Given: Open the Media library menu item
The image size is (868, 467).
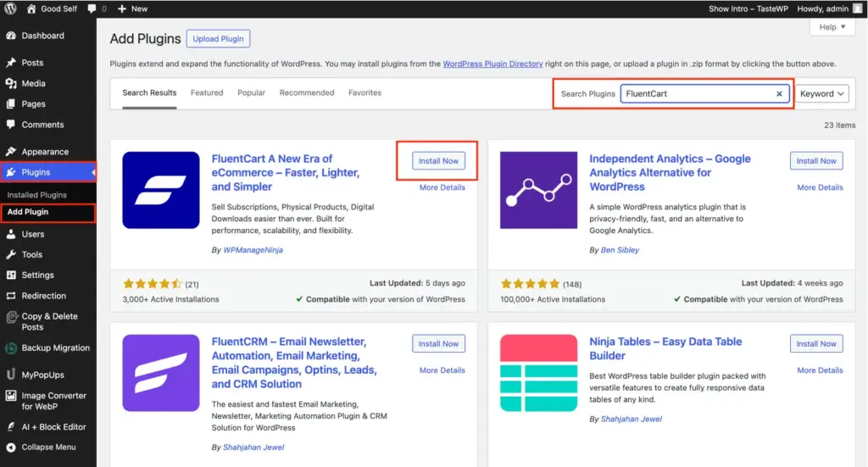Looking at the screenshot, I should click(x=34, y=83).
